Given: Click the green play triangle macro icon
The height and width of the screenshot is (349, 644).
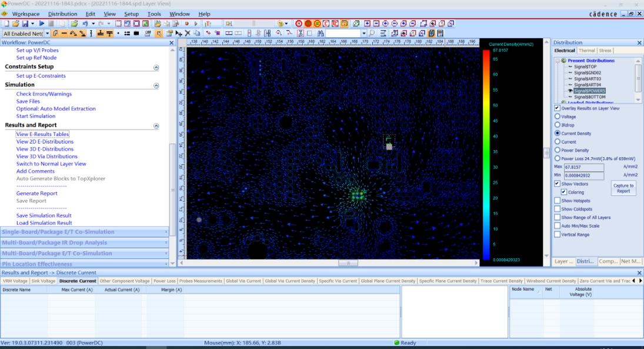Looking at the screenshot, I should 196,24.
